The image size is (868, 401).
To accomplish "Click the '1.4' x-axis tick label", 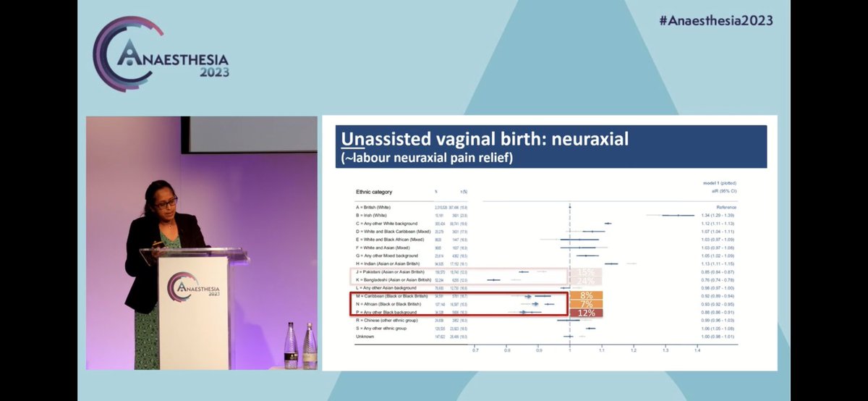I will click(697, 350).
